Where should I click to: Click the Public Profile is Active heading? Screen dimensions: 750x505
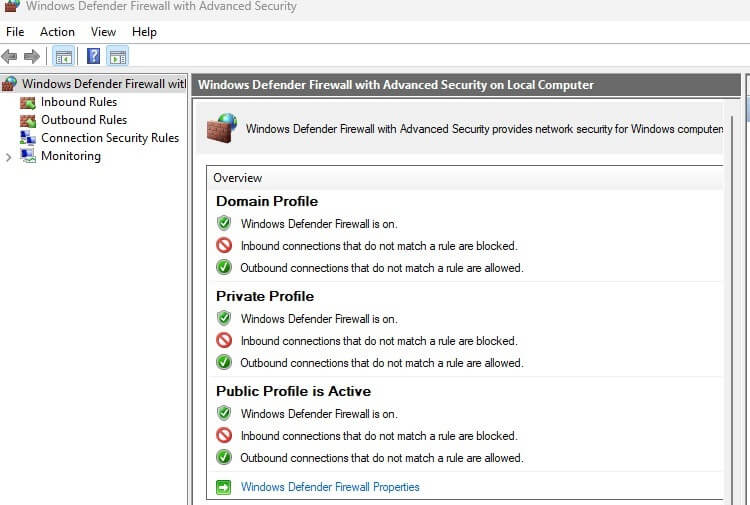click(x=294, y=391)
